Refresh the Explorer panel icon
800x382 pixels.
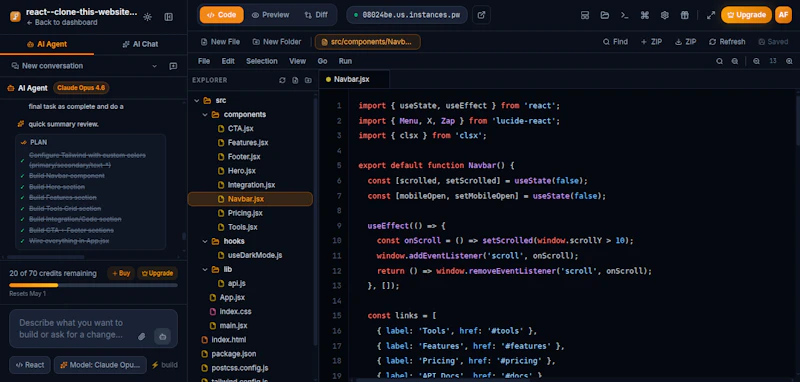click(x=282, y=80)
